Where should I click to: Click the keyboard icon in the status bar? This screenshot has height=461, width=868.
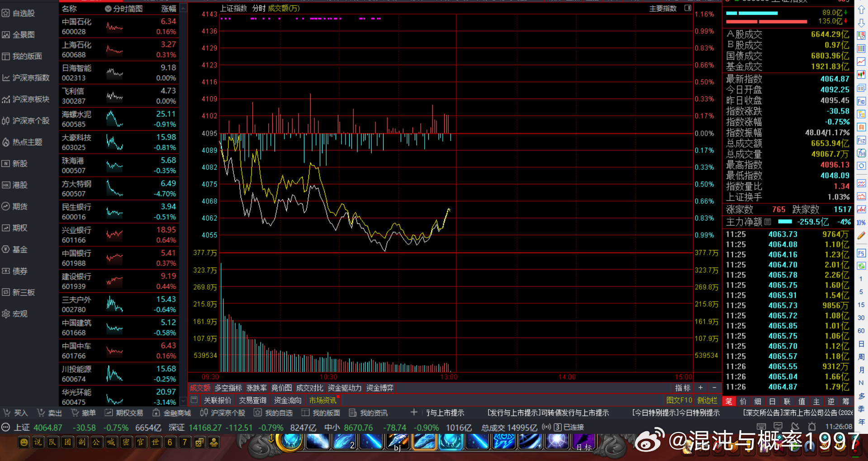pos(761,427)
